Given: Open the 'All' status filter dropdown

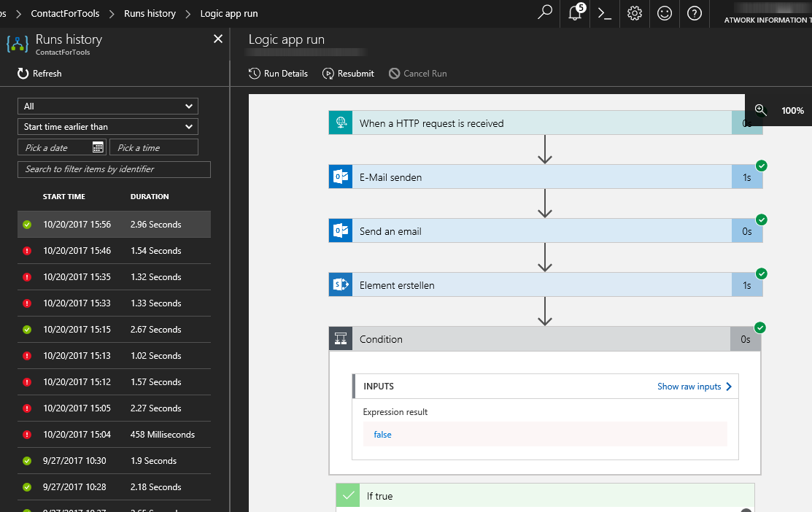Looking at the screenshot, I should [x=107, y=106].
